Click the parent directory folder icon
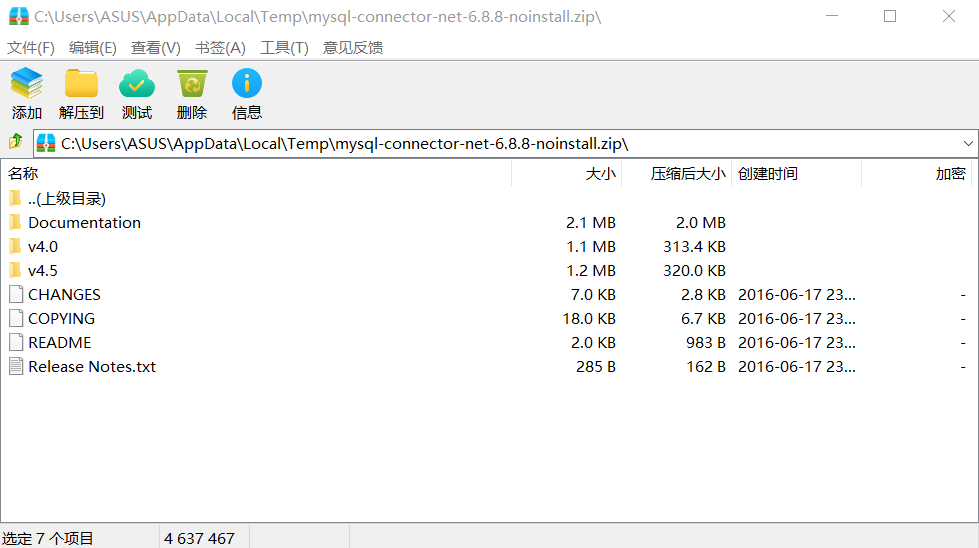 pyautogui.click(x=16, y=198)
